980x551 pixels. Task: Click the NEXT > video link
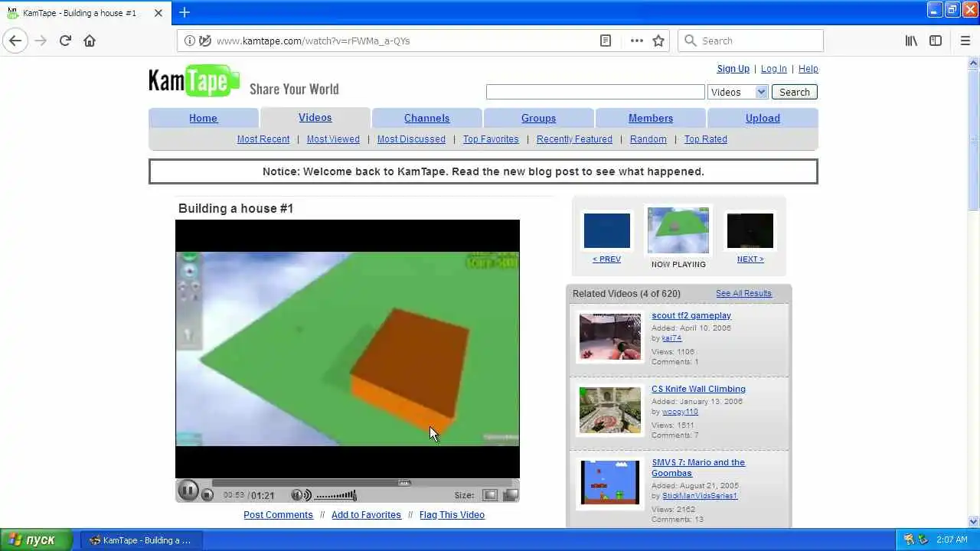pyautogui.click(x=750, y=259)
